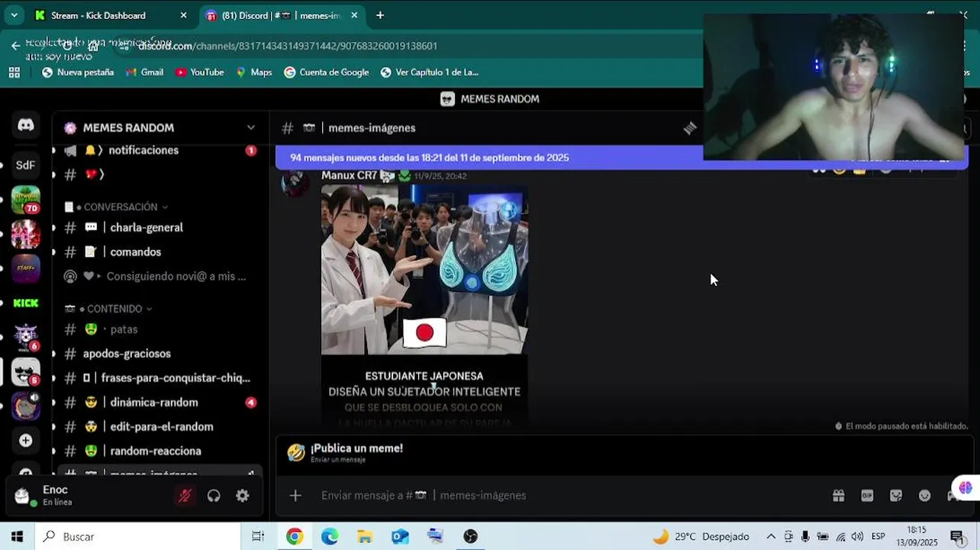Open Chrome tab search dropdown
Image resolution: width=980 pixels, height=550 pixels.
(14, 15)
